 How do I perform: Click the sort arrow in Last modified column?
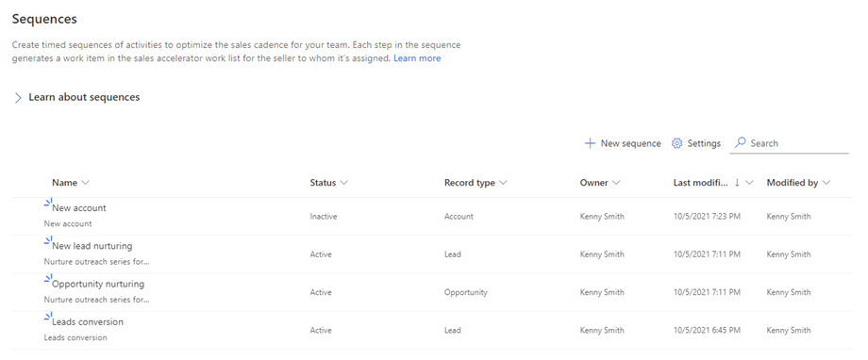click(x=737, y=183)
